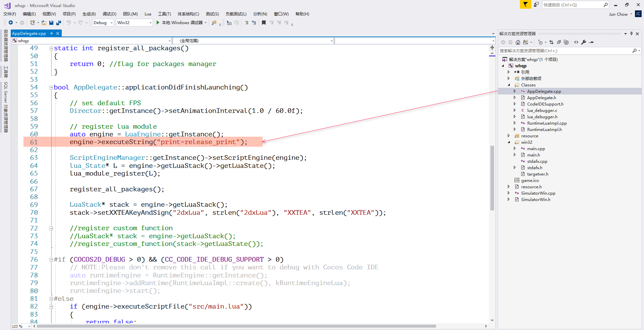Click the Preview Selected Items dash icon
The image size is (644, 330).
tap(591, 42)
